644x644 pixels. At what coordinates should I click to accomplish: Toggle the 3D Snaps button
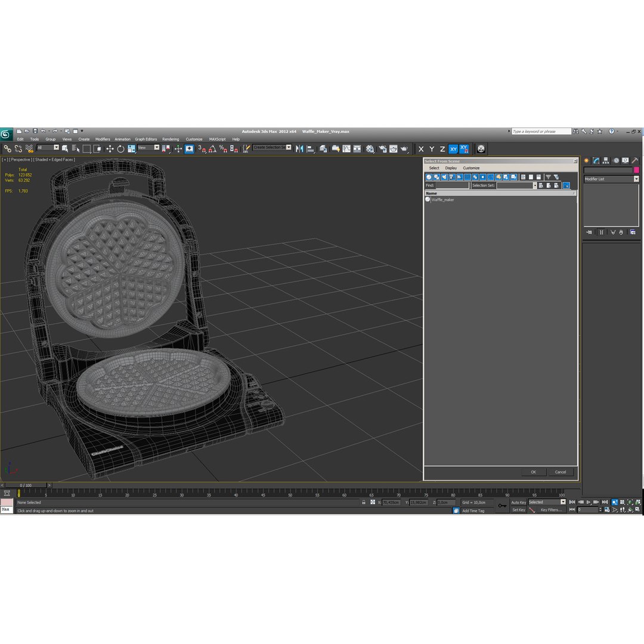click(202, 148)
